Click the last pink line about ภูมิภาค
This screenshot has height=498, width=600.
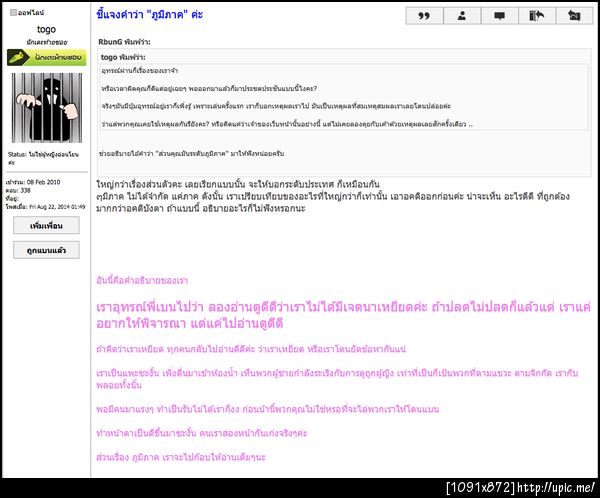pyautogui.click(x=181, y=457)
